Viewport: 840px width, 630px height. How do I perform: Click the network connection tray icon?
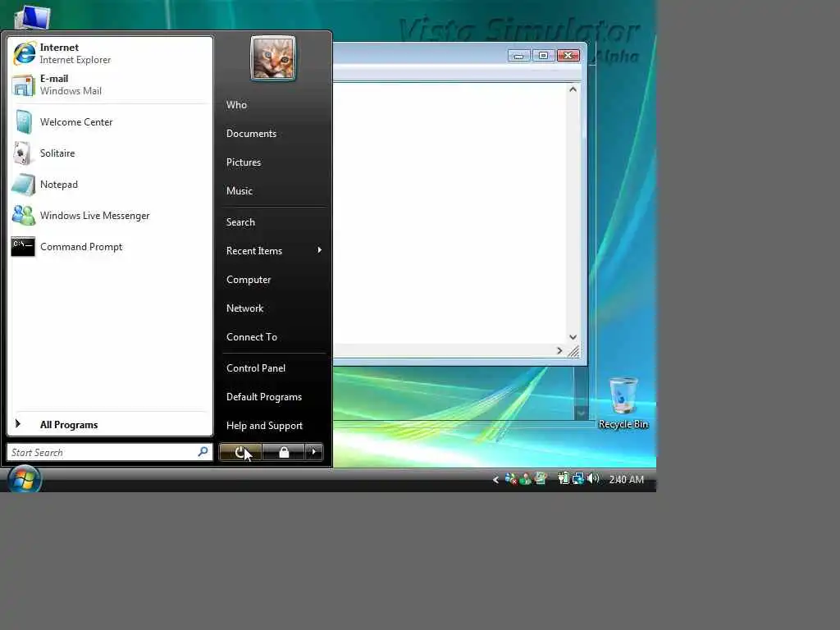coord(578,478)
